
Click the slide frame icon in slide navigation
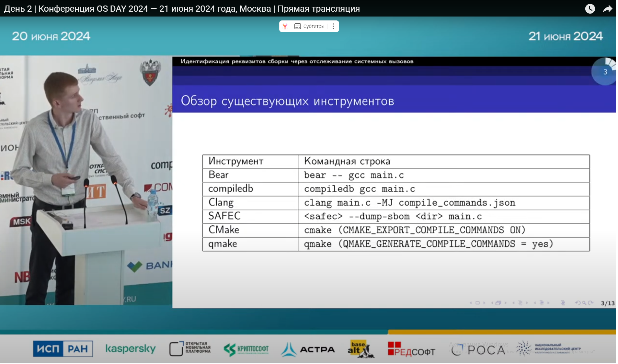477,303
